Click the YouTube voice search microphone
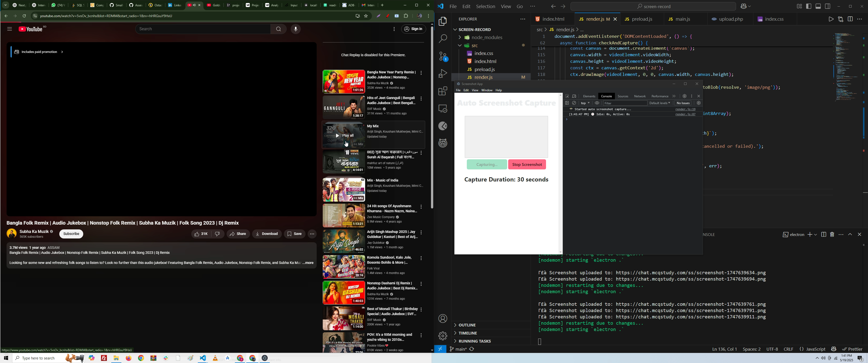Screen dimensions: 868x363 296,29
